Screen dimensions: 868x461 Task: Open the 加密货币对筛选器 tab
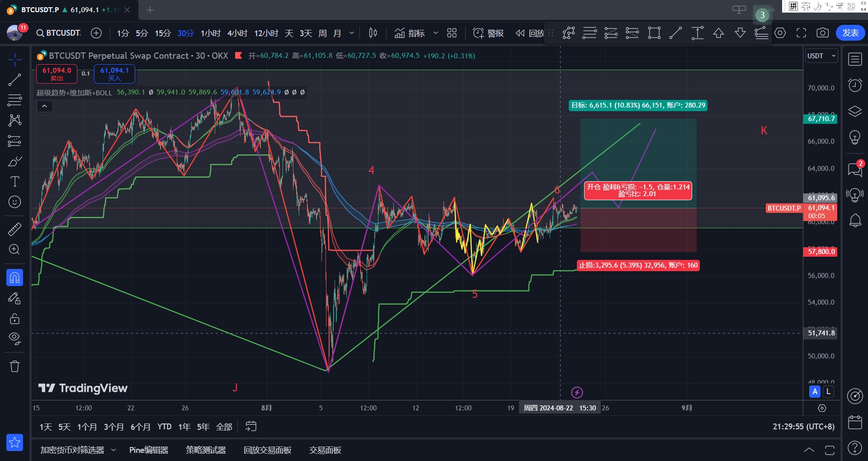pyautogui.click(x=72, y=450)
